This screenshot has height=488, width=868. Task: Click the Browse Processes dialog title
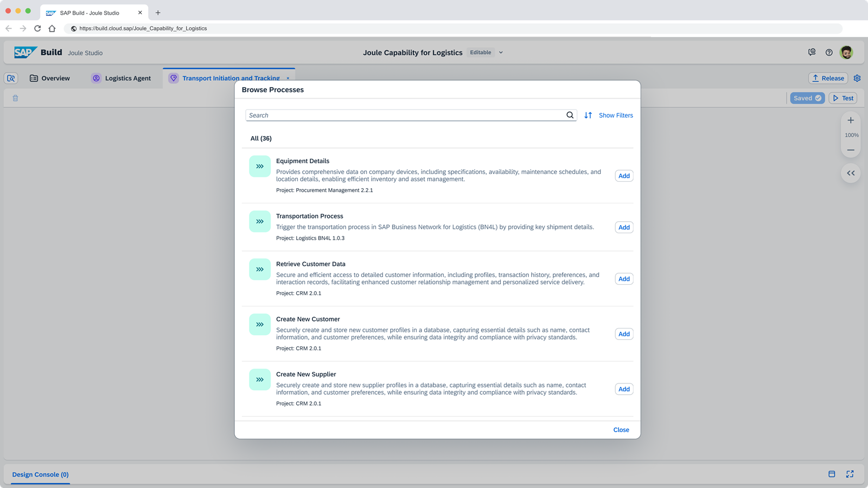click(273, 90)
